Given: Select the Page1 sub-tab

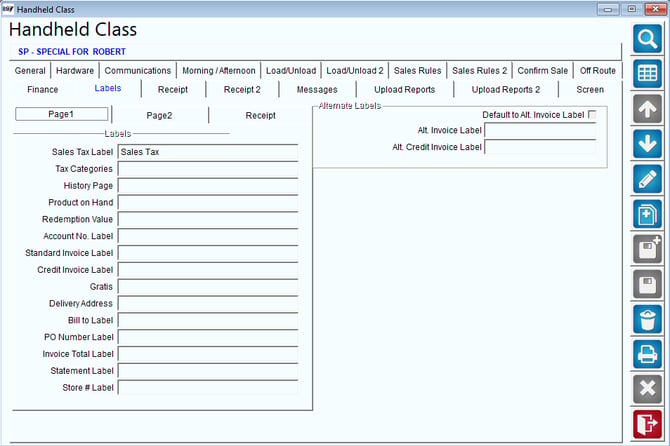Looking at the screenshot, I should (61, 114).
